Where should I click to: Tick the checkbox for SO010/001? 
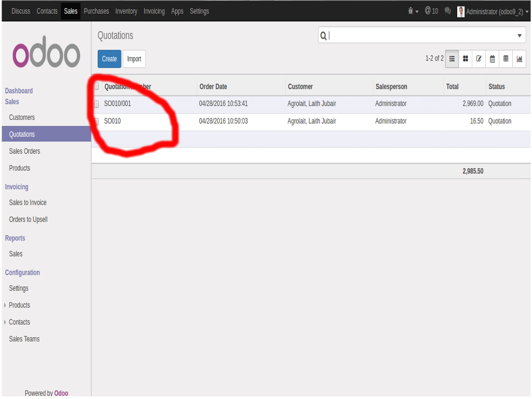97,104
